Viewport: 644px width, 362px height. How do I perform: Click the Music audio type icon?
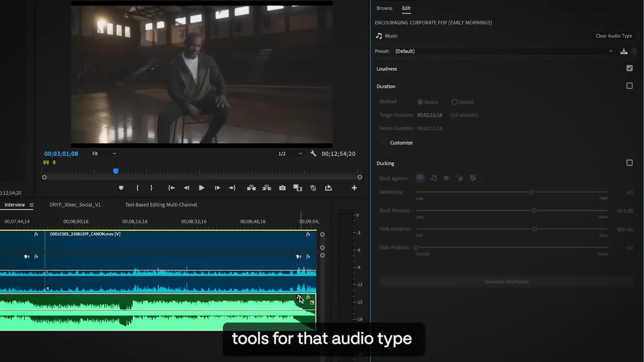[x=379, y=36]
